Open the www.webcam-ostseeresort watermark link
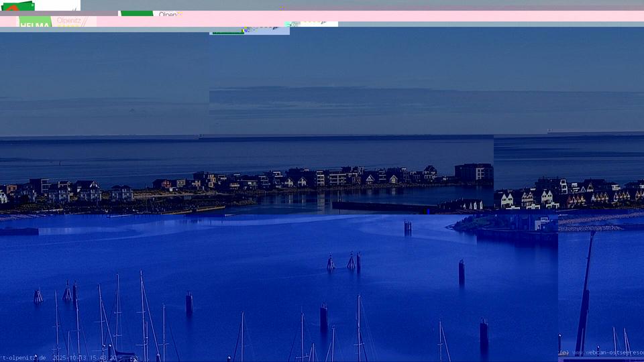 pos(607,353)
